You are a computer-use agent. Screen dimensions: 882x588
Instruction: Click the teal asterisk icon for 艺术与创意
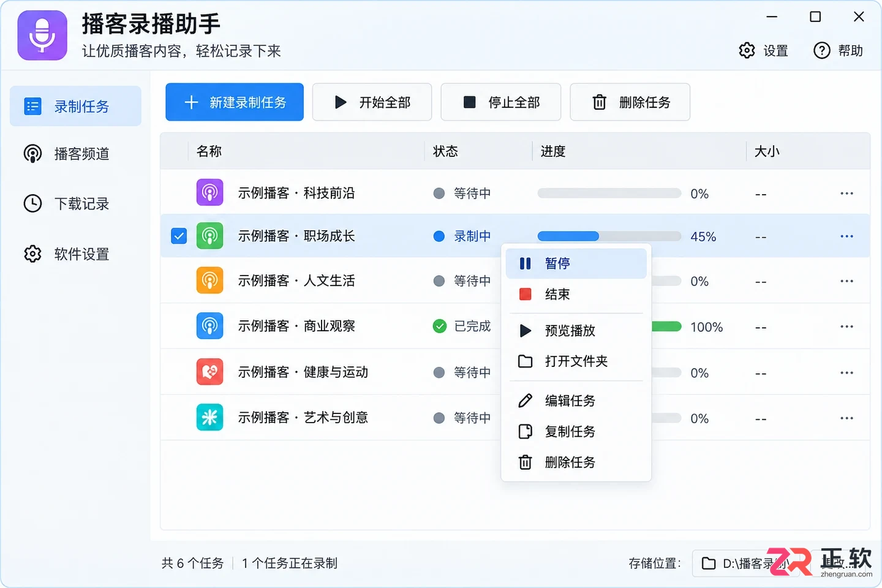(x=209, y=417)
